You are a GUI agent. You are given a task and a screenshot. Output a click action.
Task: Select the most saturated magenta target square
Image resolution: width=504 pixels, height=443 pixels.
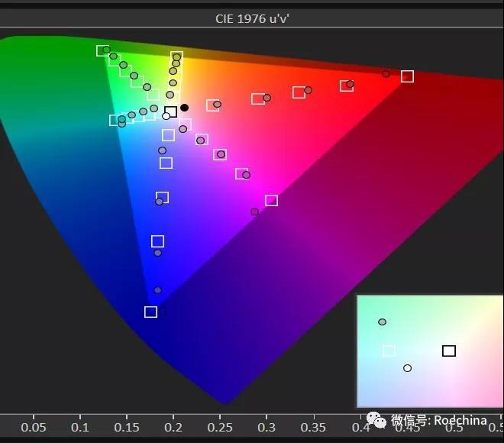(x=271, y=200)
